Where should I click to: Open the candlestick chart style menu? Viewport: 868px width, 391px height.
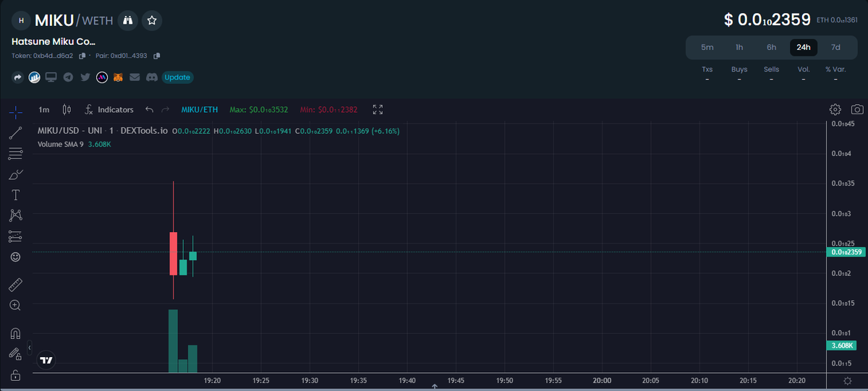pos(67,110)
